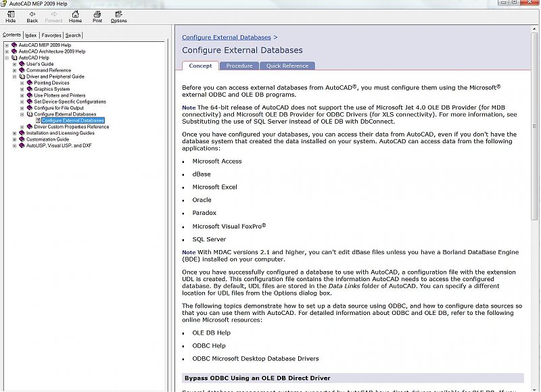Switch to the Search tab
This screenshot has height=392, width=541.
point(73,35)
